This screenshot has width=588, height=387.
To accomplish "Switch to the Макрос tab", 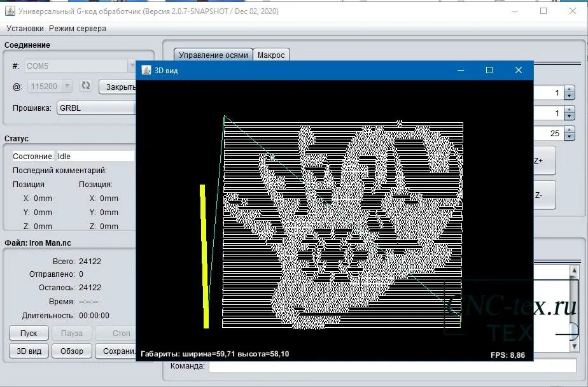I will tap(271, 55).
